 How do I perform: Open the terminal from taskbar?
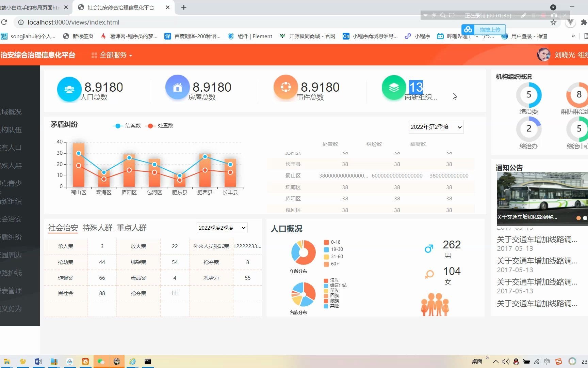(x=148, y=362)
